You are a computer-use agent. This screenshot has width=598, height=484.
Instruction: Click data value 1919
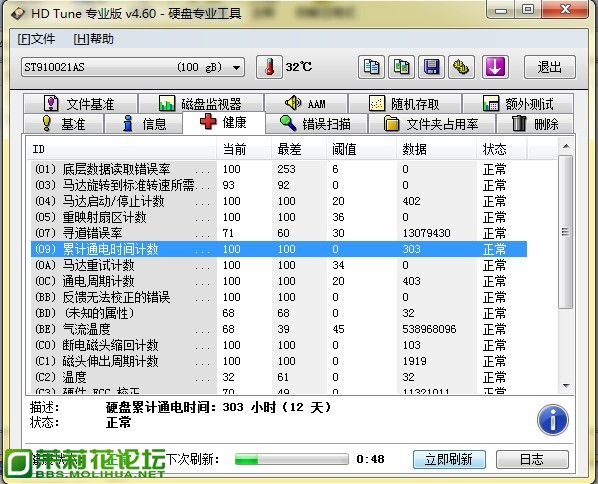pyautogui.click(x=414, y=361)
